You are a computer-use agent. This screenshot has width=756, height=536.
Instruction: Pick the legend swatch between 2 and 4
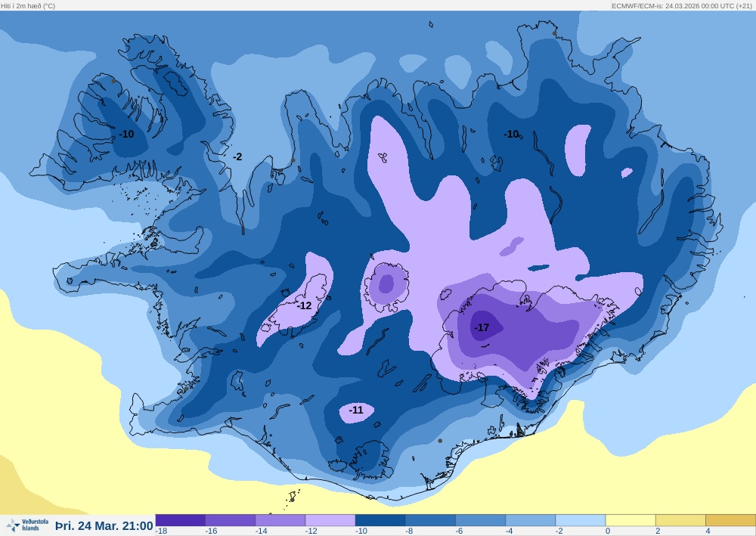(681, 520)
